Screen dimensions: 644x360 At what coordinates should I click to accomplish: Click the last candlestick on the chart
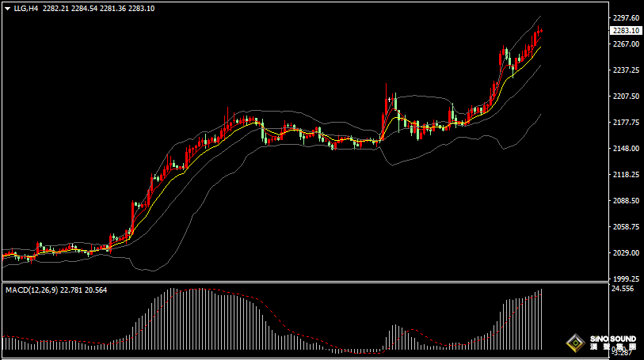[542, 31]
